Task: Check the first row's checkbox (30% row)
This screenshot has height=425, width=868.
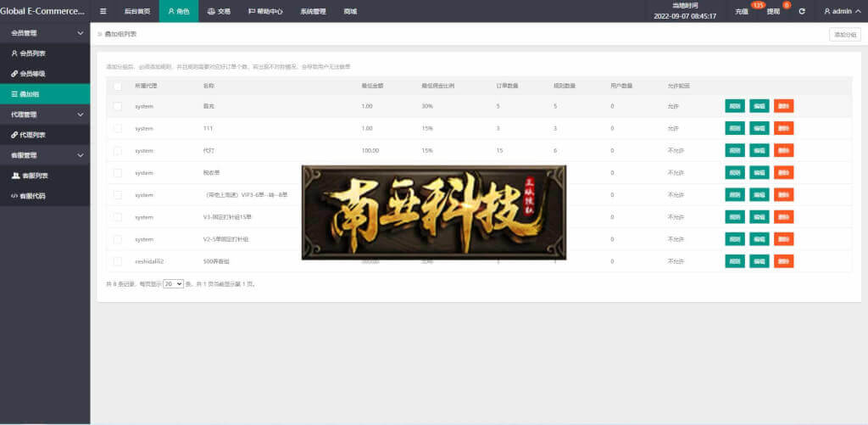Action: click(x=117, y=106)
